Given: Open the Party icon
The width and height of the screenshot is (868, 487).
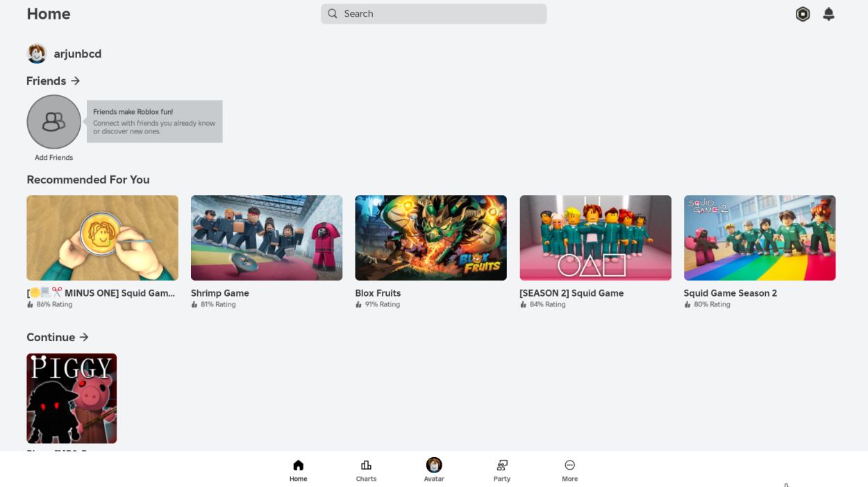Looking at the screenshot, I should [x=501, y=465].
